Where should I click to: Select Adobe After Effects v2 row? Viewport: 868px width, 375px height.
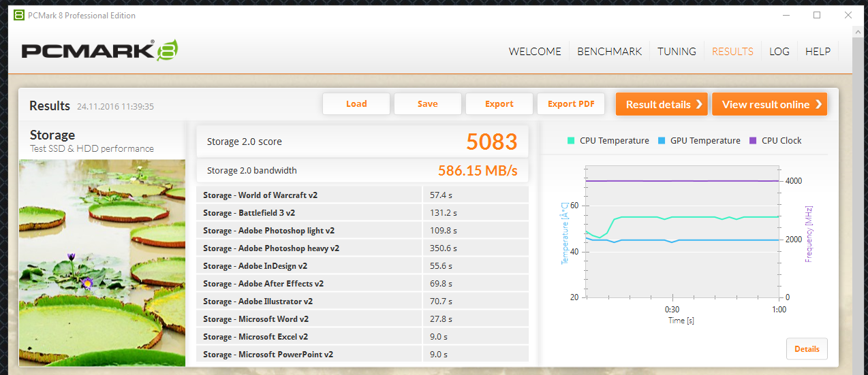click(x=362, y=284)
